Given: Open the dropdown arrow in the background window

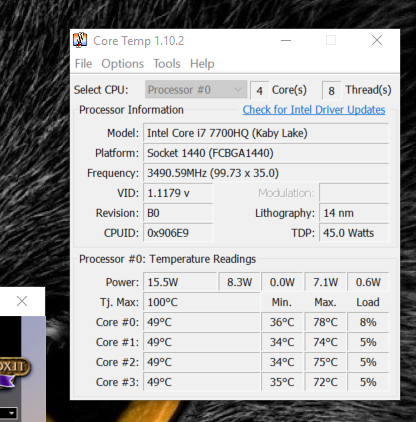Looking at the screenshot, I should pos(12,413).
